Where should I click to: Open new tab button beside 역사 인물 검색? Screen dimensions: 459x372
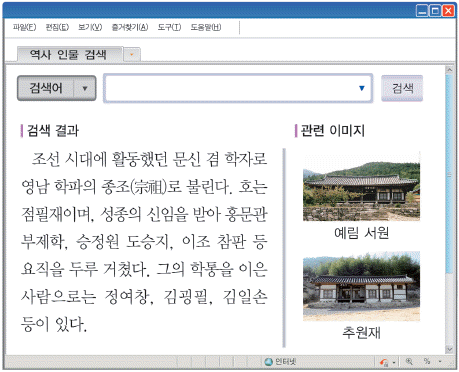pos(132,54)
